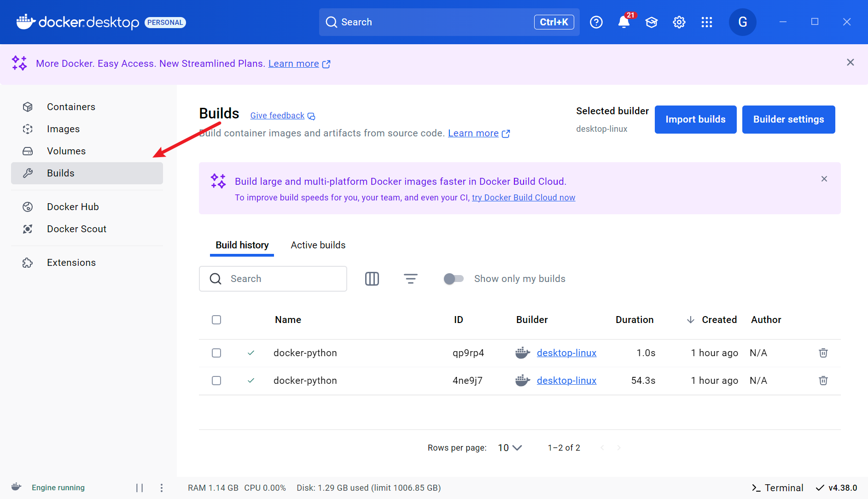Screen dimensions: 868x499
Task: Dismiss the Docker Build Cloud banner
Action: [824, 179]
